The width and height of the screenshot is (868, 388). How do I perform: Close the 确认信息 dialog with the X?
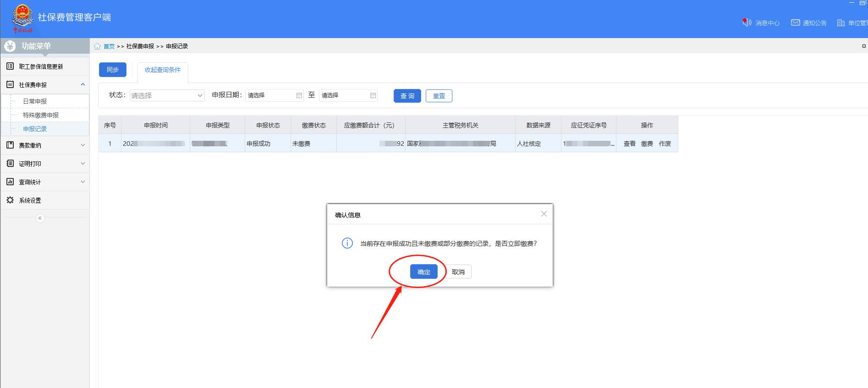(544, 214)
